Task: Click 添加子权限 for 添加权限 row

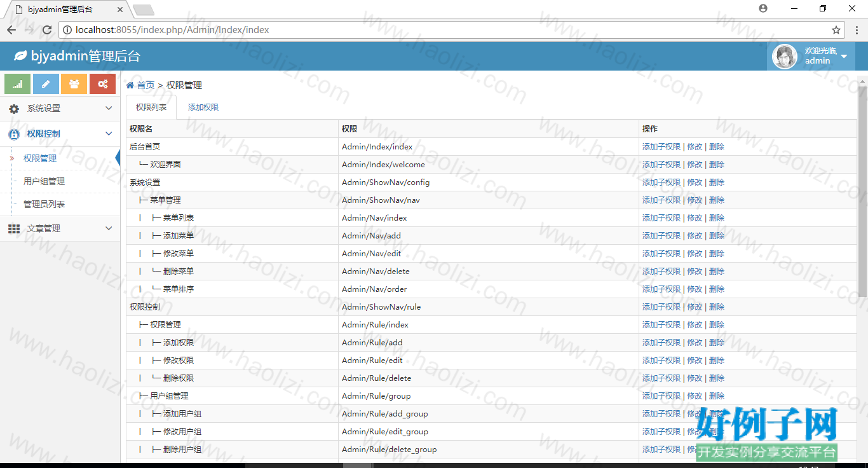Action: (x=661, y=343)
